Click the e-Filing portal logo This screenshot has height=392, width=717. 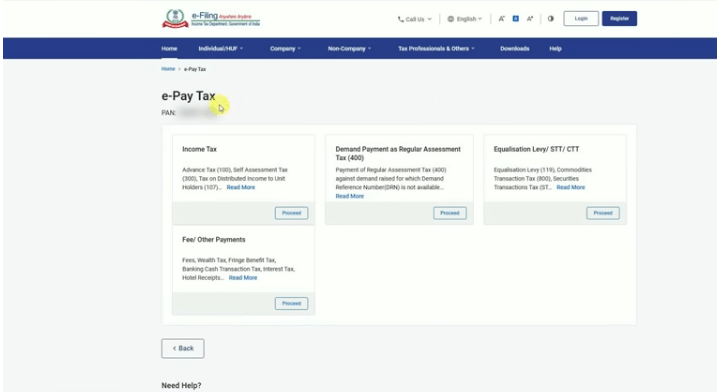pyautogui.click(x=211, y=19)
